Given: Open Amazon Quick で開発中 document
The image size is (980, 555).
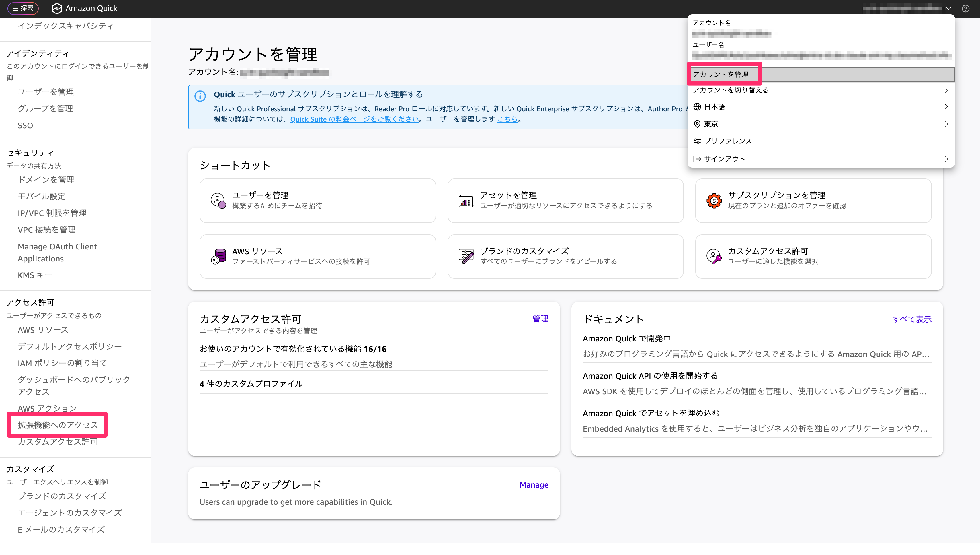Looking at the screenshot, I should pyautogui.click(x=627, y=339).
